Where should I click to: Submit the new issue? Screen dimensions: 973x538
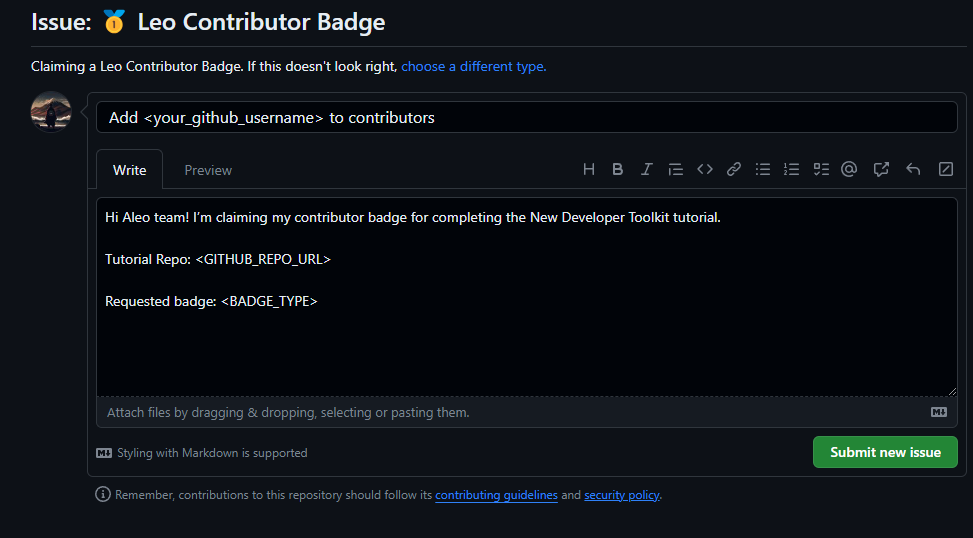[885, 452]
